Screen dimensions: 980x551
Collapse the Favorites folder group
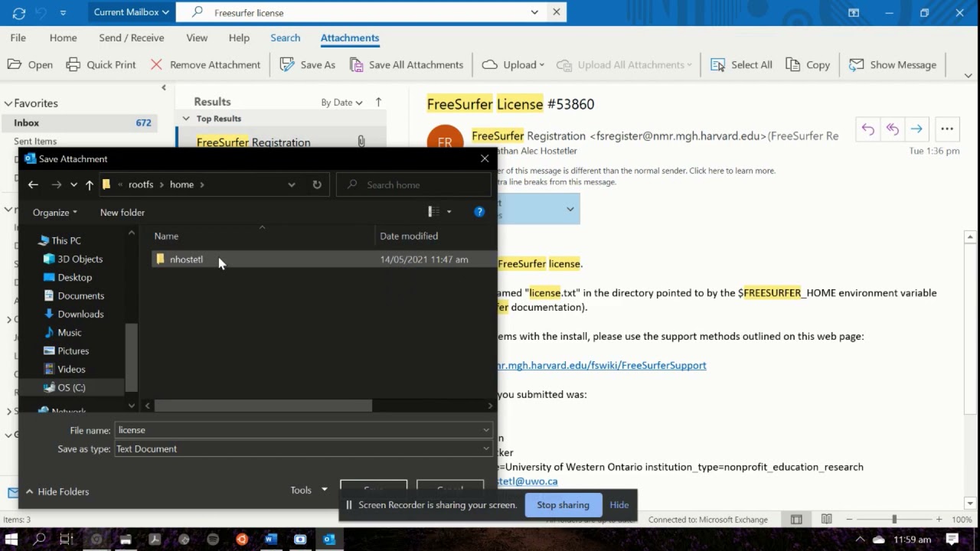[8, 103]
